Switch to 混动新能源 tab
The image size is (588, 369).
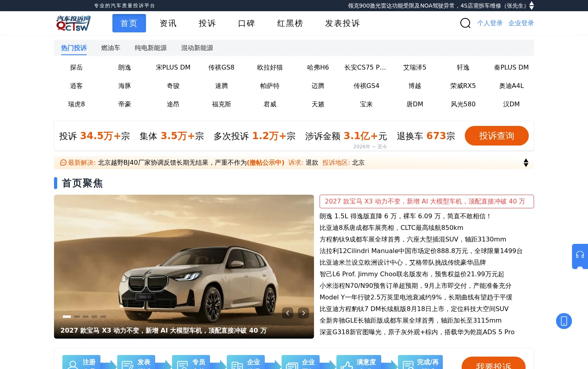(x=197, y=48)
